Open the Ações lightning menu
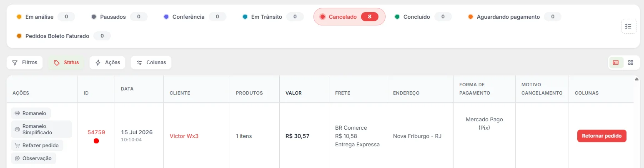 pyautogui.click(x=108, y=63)
